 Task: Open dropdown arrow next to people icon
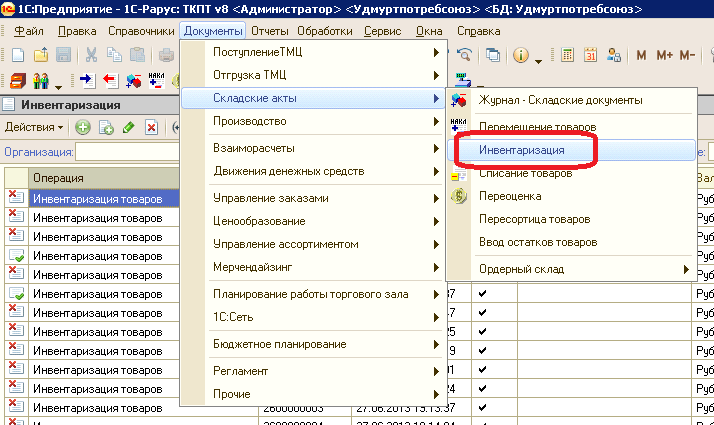click(58, 87)
